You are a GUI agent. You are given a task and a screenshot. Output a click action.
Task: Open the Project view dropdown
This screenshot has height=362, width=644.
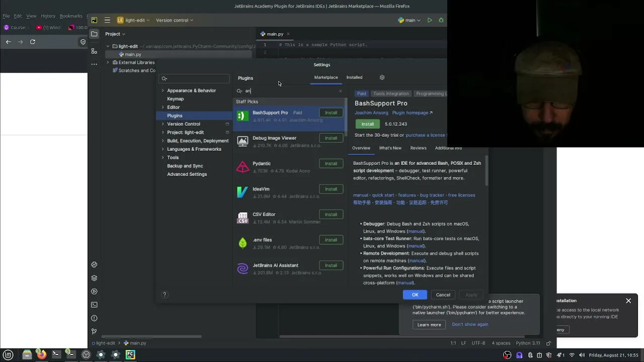[115, 34]
